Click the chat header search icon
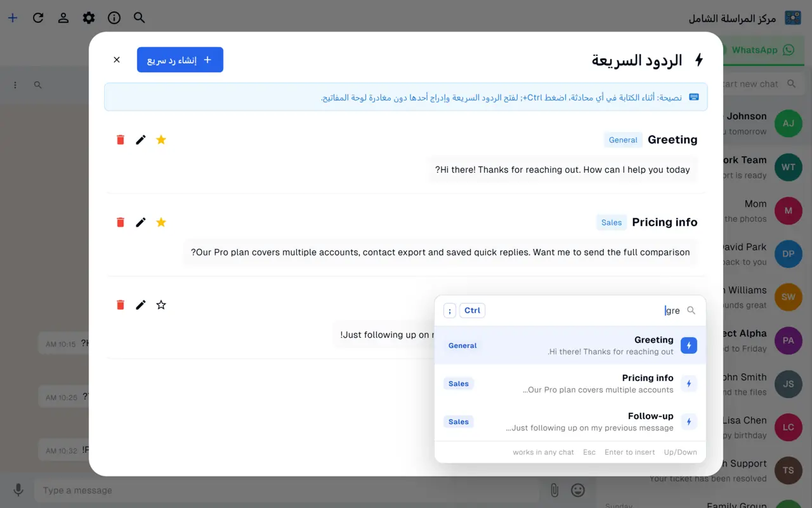Screen dimensions: 812x508 pos(38,84)
